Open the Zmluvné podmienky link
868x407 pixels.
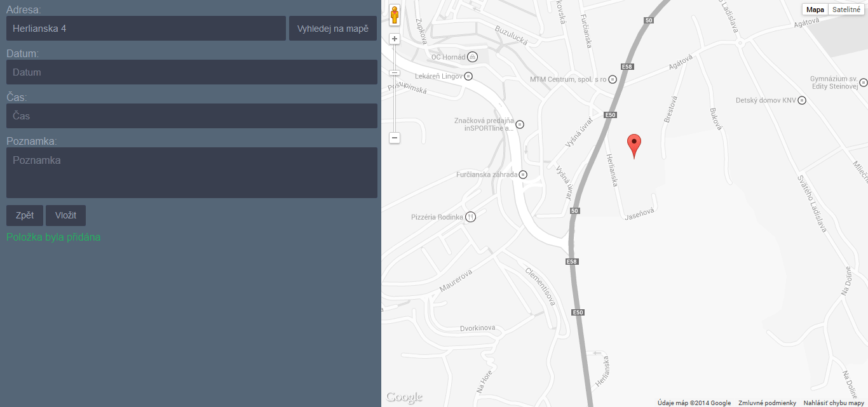click(767, 403)
